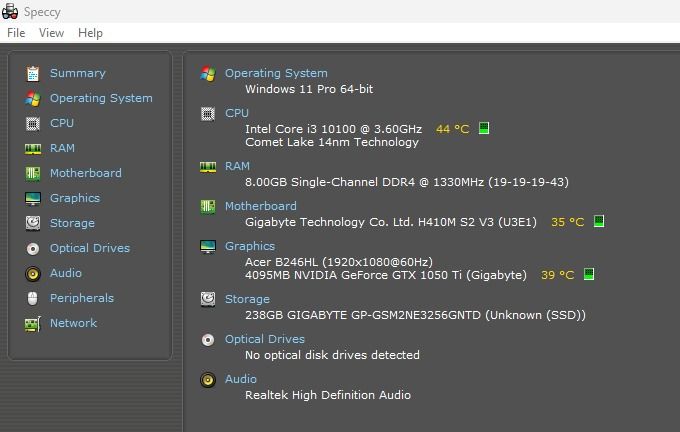The image size is (680, 432).
Task: Click the No optical disk drives detected text
Action: [x=332, y=355]
